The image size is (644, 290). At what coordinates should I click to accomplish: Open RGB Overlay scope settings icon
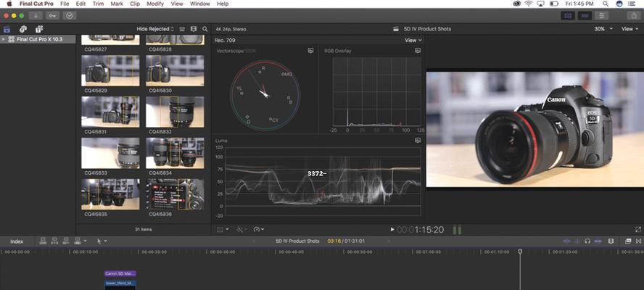coord(418,51)
